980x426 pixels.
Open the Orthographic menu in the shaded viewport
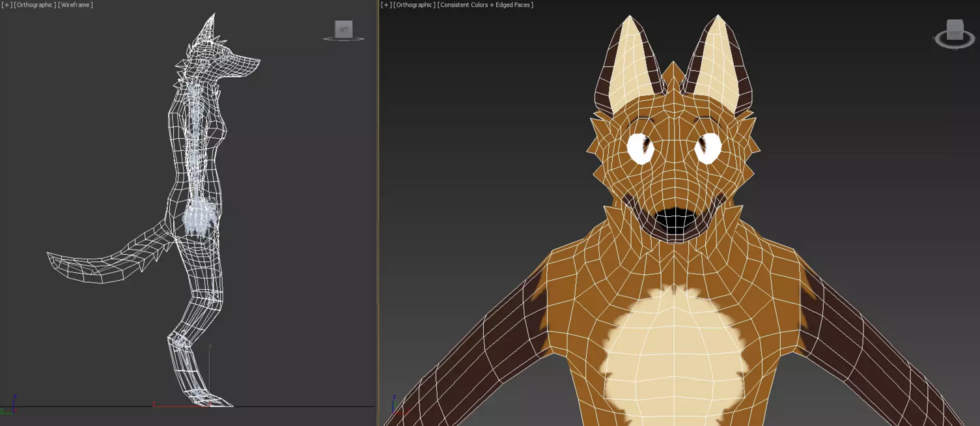pos(414,5)
